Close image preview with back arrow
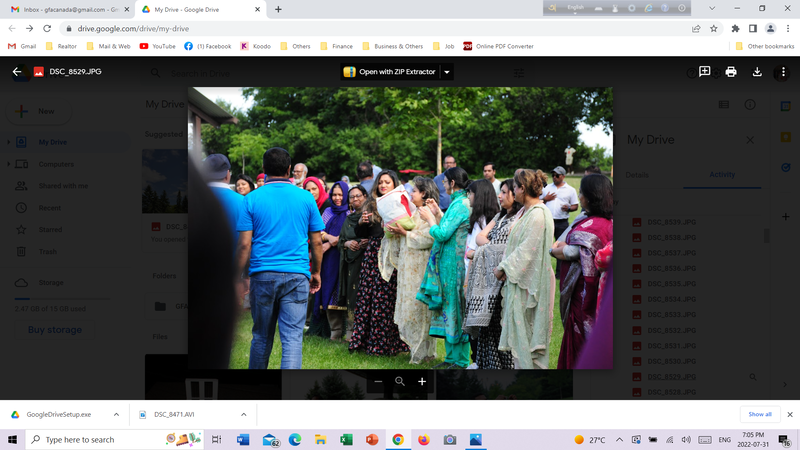This screenshot has height=450, width=800. point(17,72)
